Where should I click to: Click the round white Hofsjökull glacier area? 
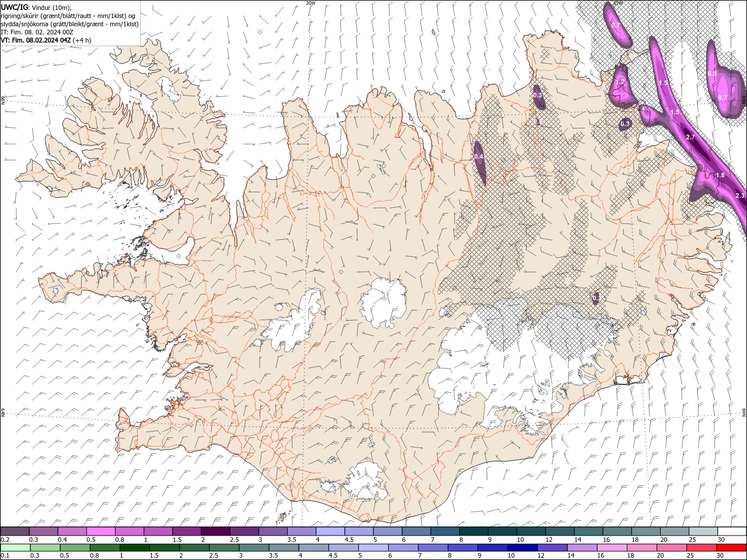click(383, 303)
